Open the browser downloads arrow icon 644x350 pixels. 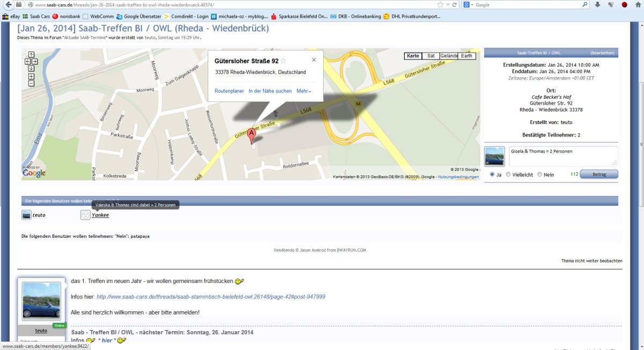(x=597, y=5)
